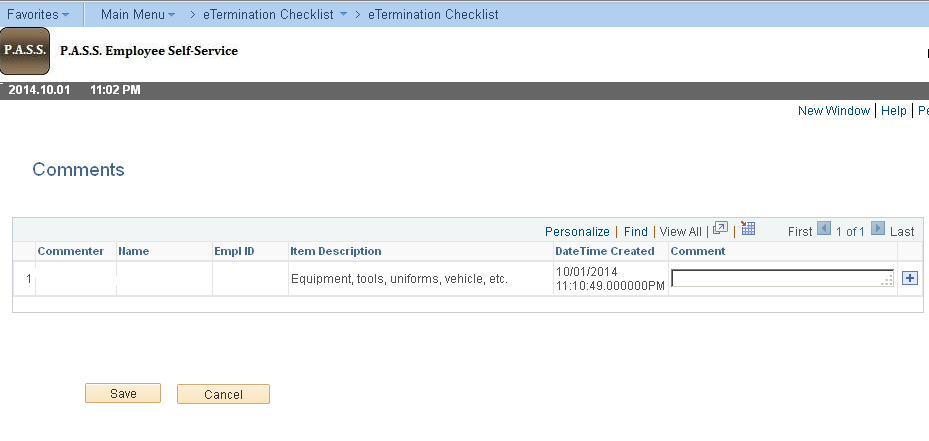Open the Help link
The image size is (929, 441).
pyautogui.click(x=893, y=111)
